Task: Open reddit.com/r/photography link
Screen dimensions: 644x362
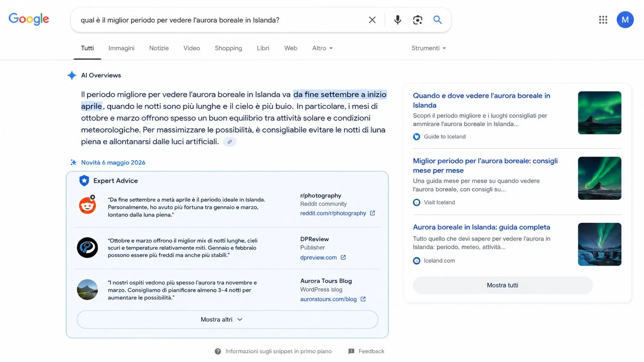Action: pyautogui.click(x=333, y=213)
